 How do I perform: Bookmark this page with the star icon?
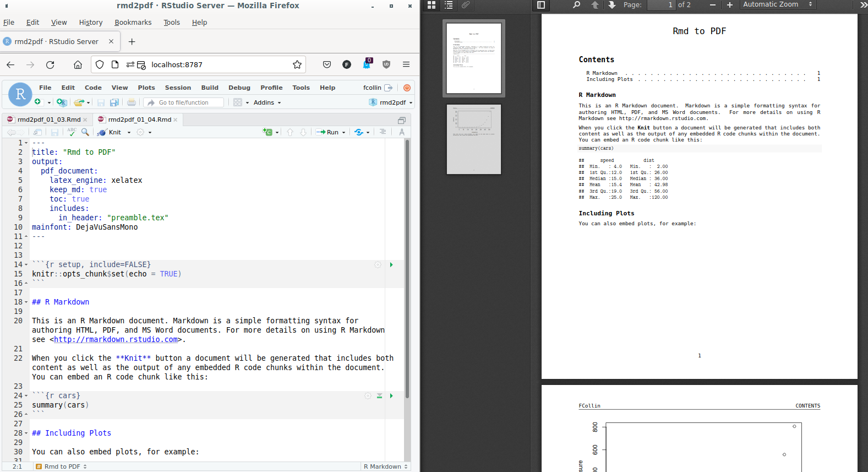297,64
